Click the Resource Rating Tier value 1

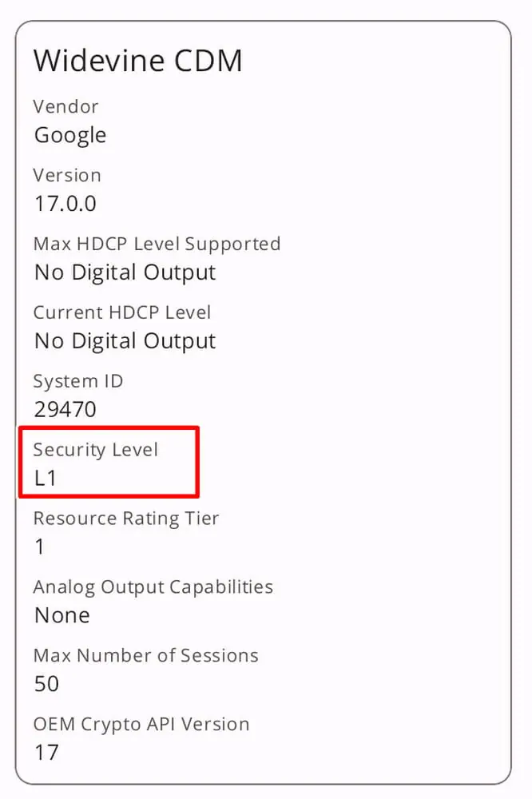[x=40, y=547]
